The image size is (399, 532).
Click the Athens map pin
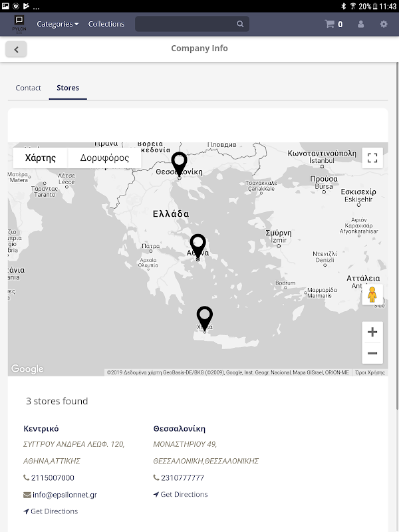(198, 246)
